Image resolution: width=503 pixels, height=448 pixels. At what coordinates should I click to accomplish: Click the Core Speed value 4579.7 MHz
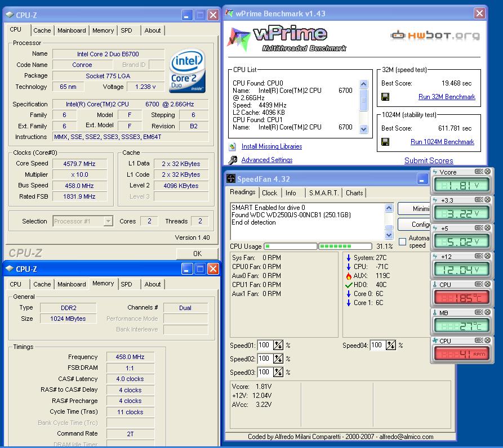pyautogui.click(x=79, y=164)
